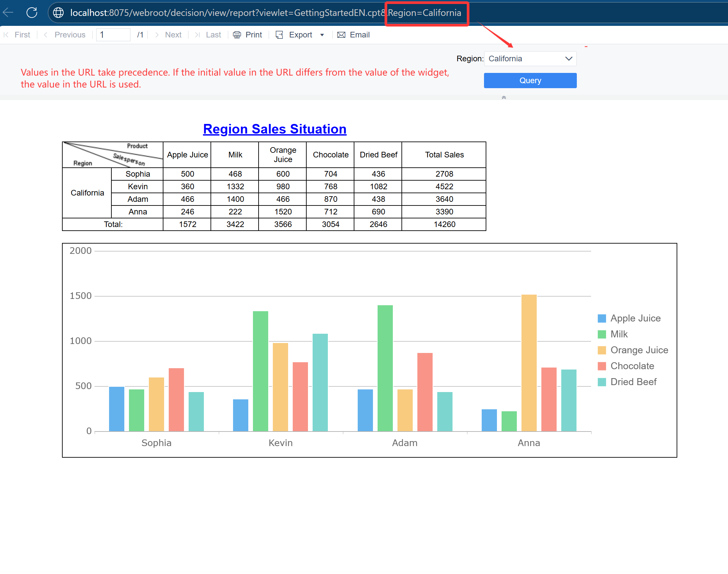This screenshot has height=574, width=728.
Task: Click the Export toolbar label
Action: [300, 35]
